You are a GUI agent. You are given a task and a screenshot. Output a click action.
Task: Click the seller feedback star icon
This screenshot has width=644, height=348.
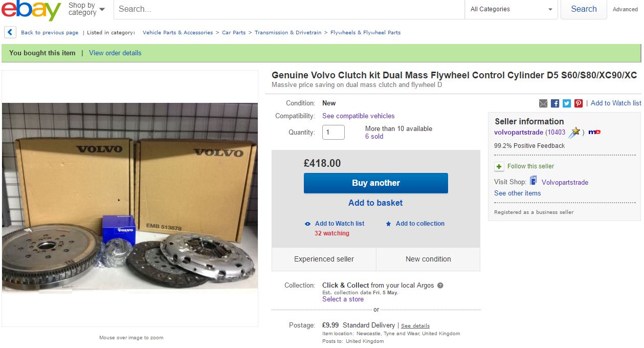[x=574, y=133]
